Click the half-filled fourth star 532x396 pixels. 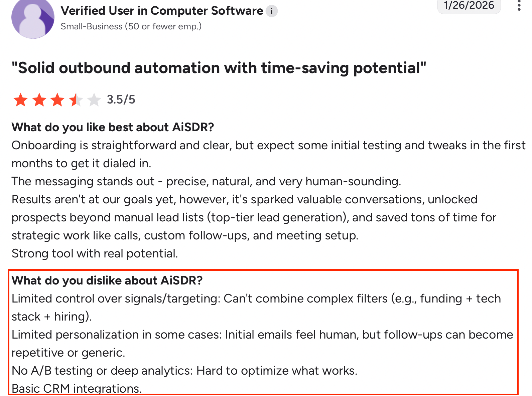pyautogui.click(x=76, y=100)
